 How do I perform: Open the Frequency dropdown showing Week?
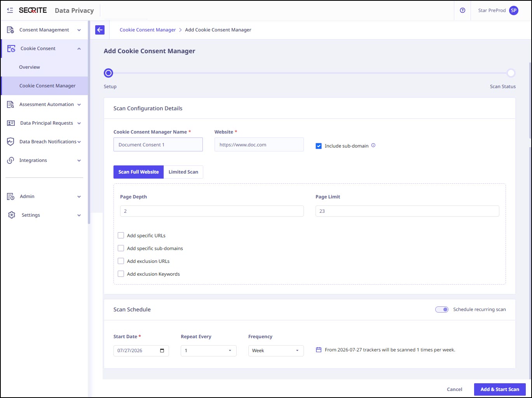pyautogui.click(x=276, y=351)
